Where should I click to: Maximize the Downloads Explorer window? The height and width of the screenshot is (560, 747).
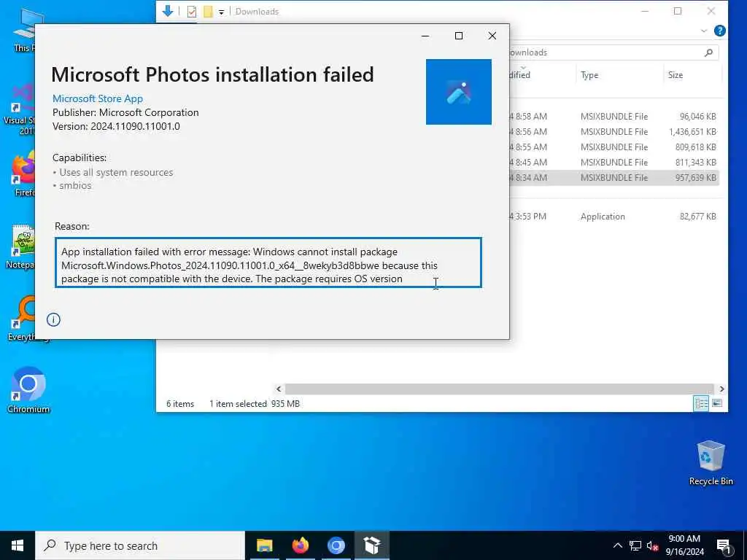(x=678, y=11)
